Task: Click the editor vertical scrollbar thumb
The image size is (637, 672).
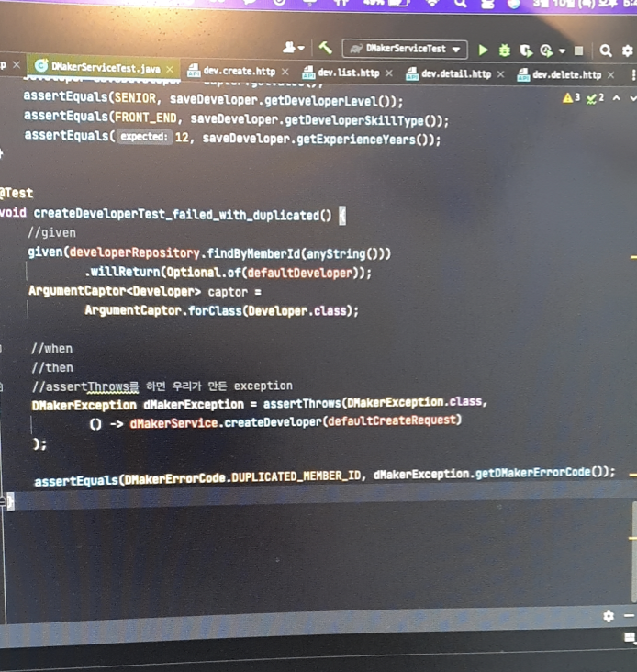Action: coord(634,552)
